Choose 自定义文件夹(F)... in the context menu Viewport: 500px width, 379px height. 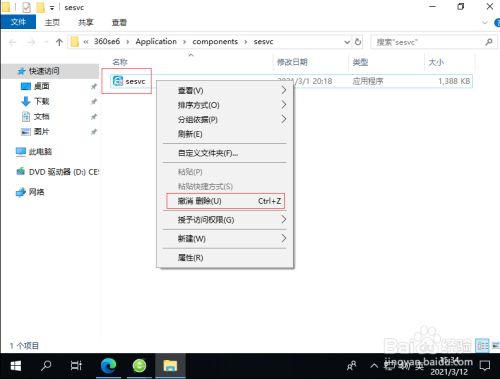pyautogui.click(x=225, y=153)
